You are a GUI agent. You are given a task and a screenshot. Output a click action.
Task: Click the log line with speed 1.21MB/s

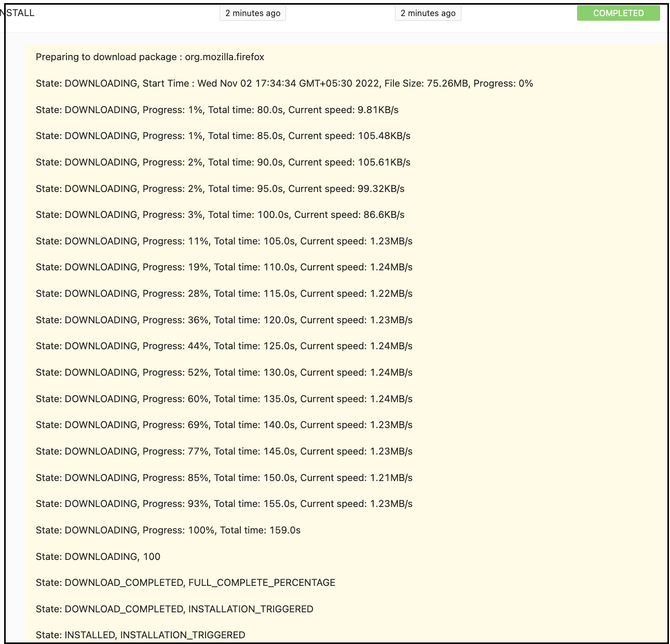tap(224, 478)
